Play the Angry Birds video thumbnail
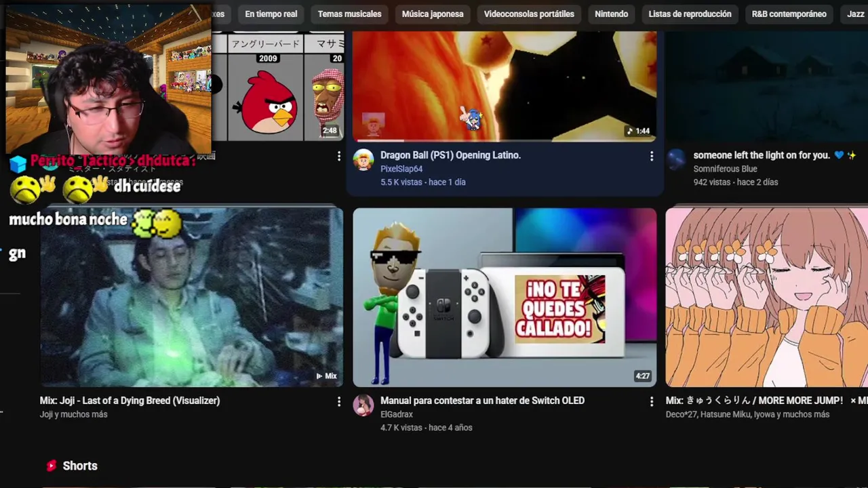The height and width of the screenshot is (488, 868). 278,88
